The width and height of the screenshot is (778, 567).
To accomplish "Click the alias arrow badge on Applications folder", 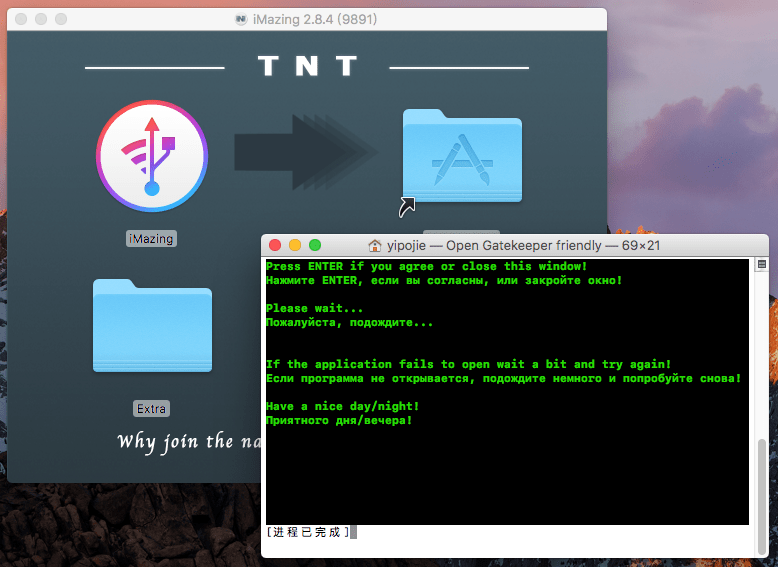I will tap(408, 207).
